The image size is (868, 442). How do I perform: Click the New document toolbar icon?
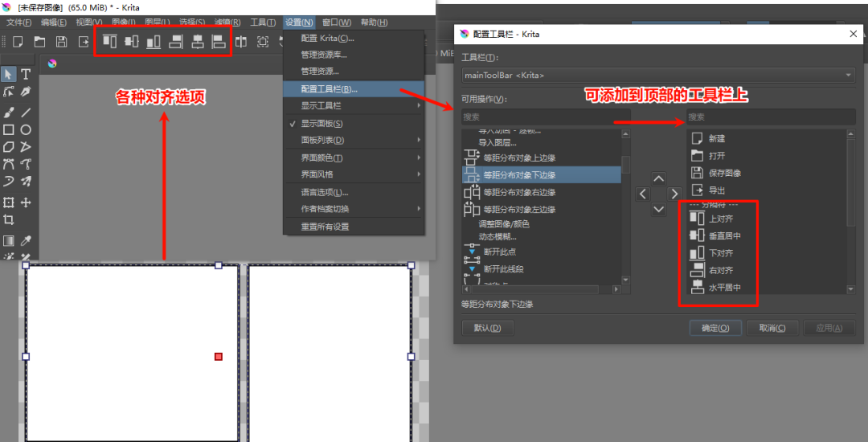point(18,42)
